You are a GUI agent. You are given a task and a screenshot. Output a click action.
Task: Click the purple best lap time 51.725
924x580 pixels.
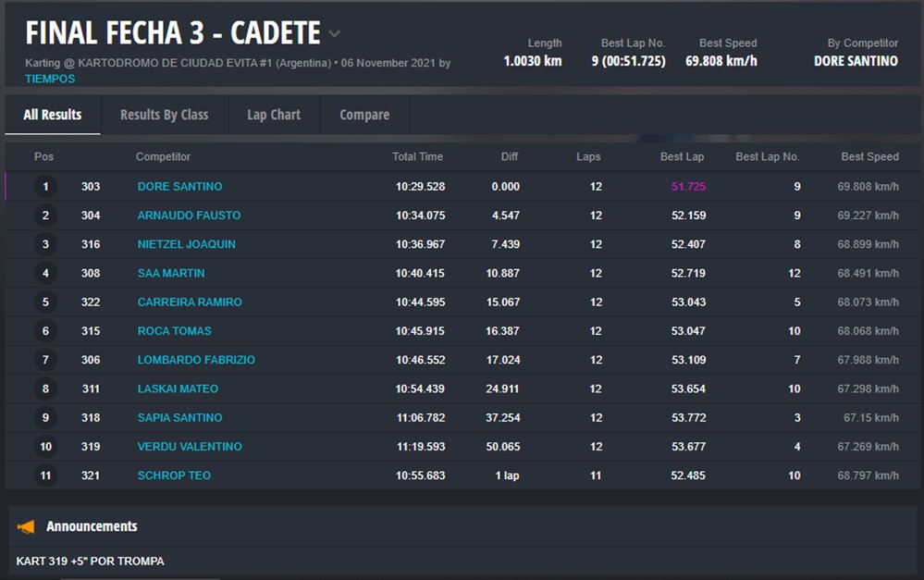[688, 187]
